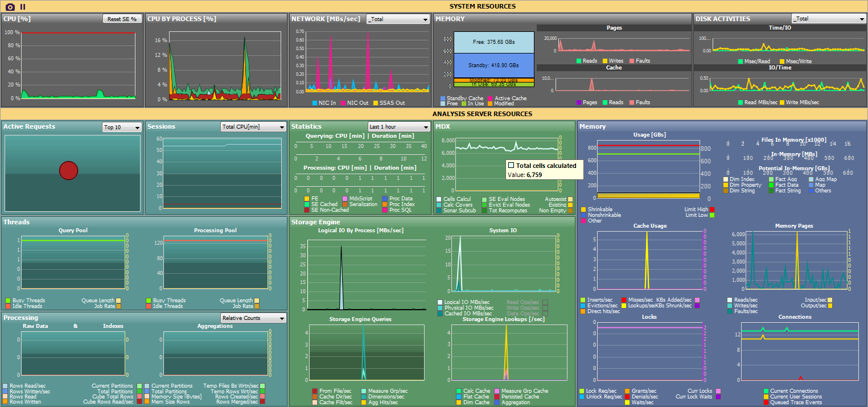Click the Current Connections legend swatch
868x407 pixels.
pyautogui.click(x=766, y=391)
